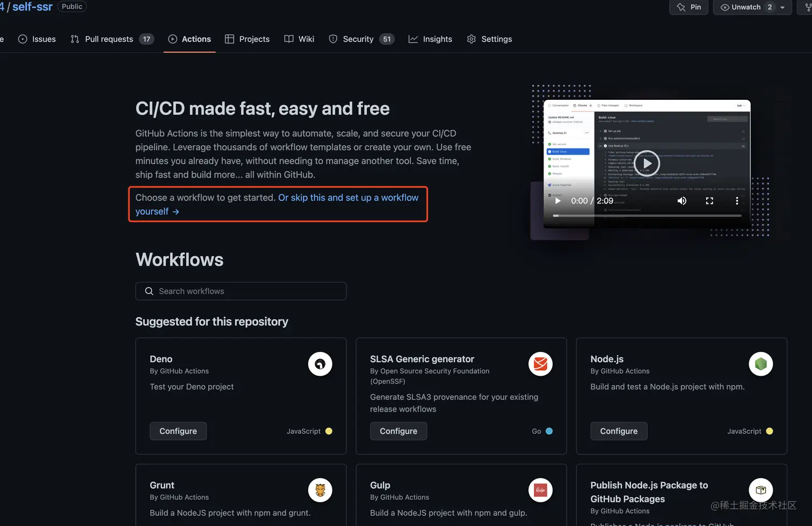The width and height of the screenshot is (812, 526).
Task: Open the Projects tab
Action: [x=247, y=39]
